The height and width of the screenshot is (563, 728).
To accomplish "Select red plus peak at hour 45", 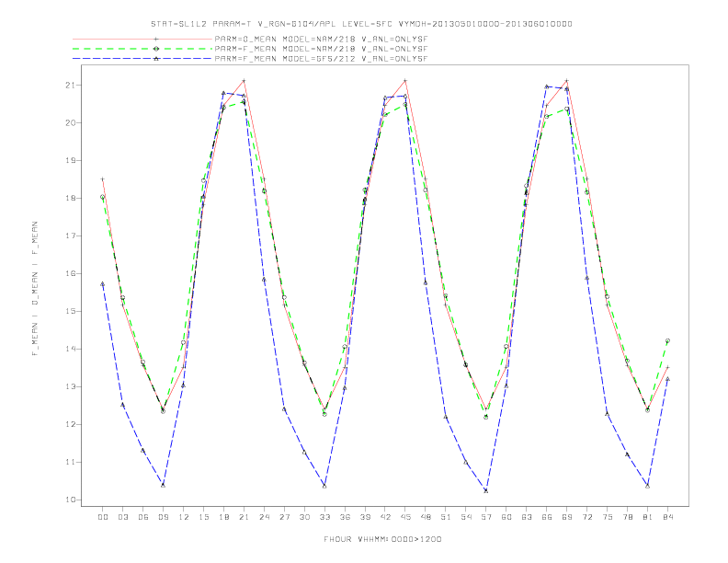I will (405, 80).
